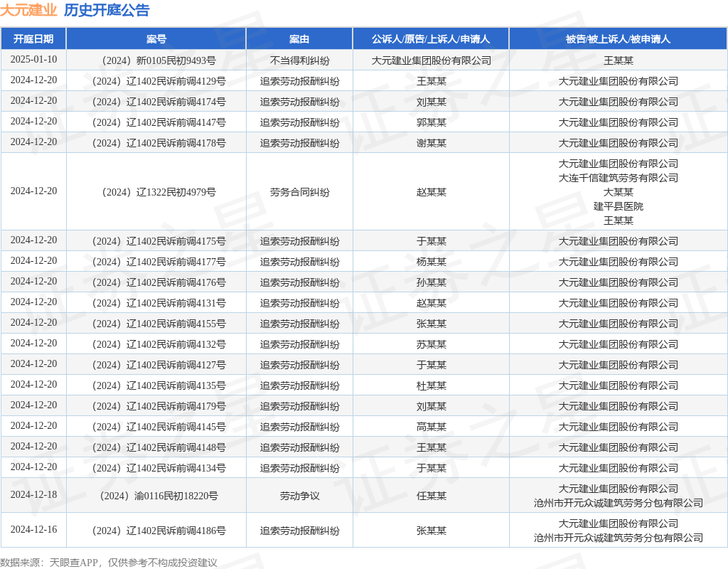This screenshot has width=728, height=569.
Task: Click date cell 2025-01-10
Action: pyautogui.click(x=33, y=60)
